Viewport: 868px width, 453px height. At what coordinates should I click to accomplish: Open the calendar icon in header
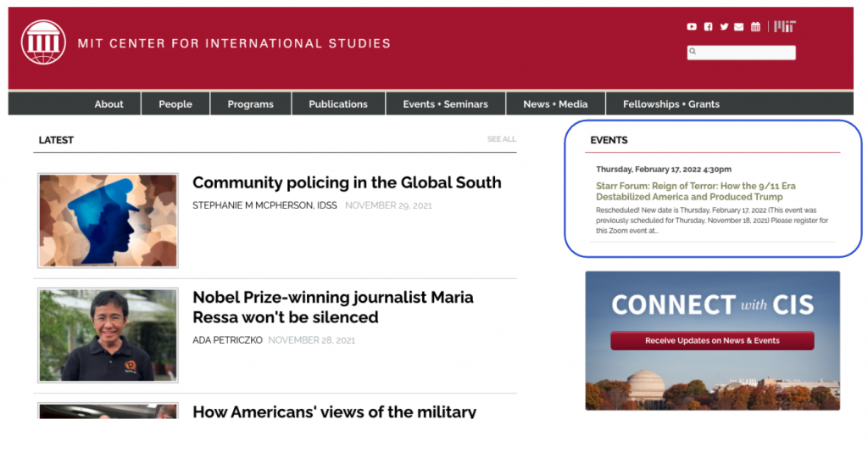pos(755,26)
